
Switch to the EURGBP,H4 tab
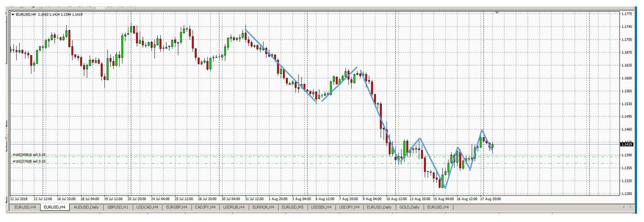pos(176,207)
